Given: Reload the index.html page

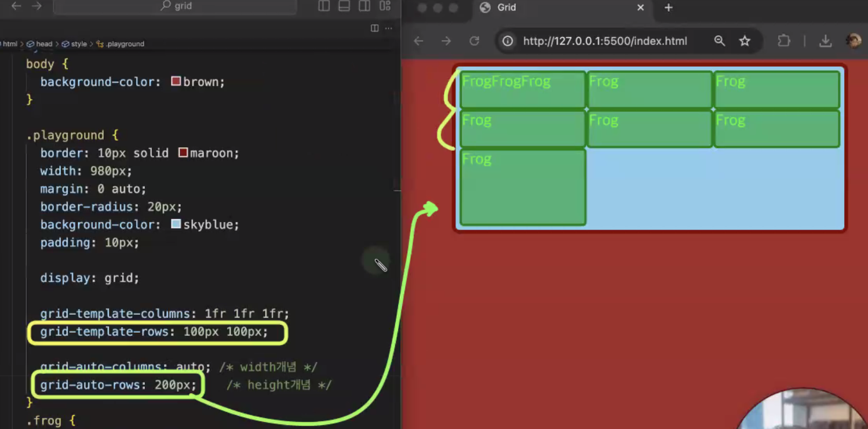Looking at the screenshot, I should pyautogui.click(x=474, y=41).
